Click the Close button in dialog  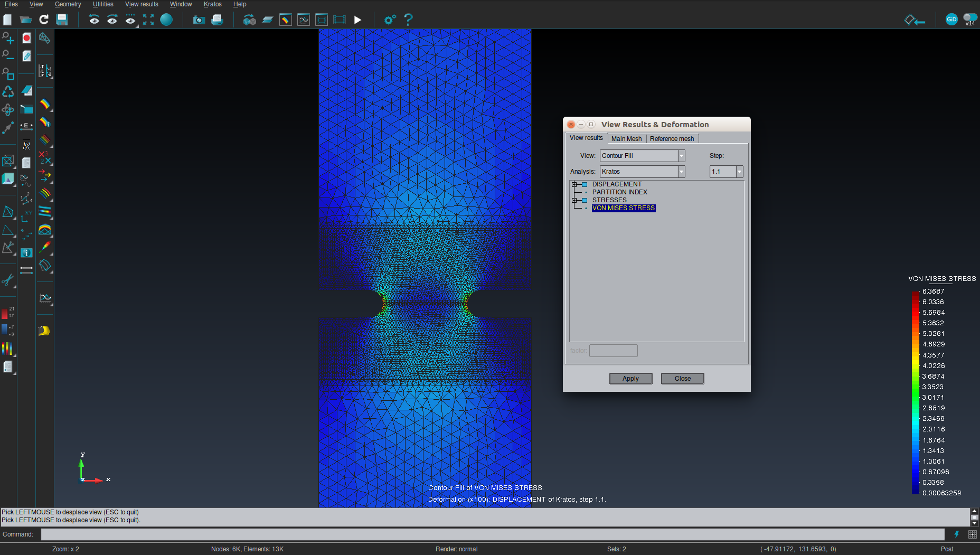[x=682, y=379]
